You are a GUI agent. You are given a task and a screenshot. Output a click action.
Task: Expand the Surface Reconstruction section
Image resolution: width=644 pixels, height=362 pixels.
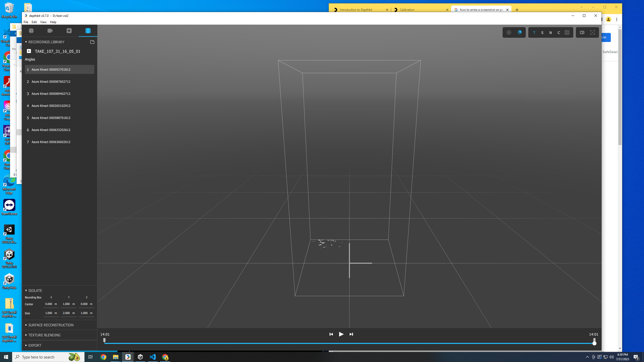coord(51,325)
